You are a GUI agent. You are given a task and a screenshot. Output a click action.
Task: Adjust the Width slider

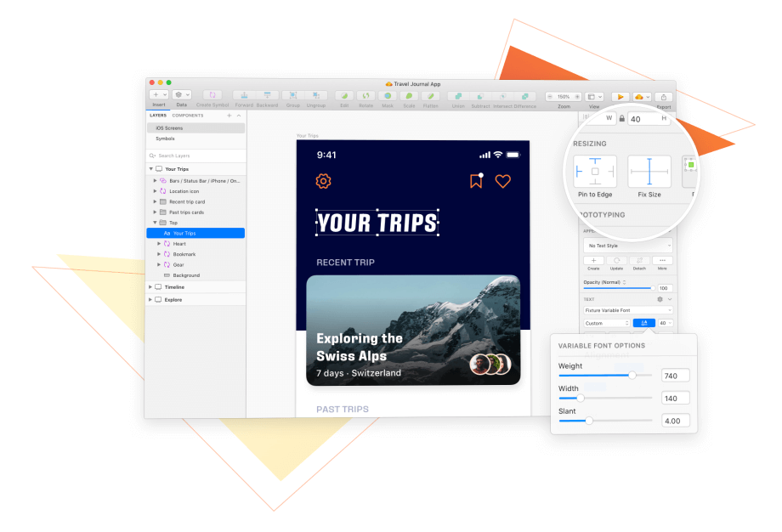(581, 398)
